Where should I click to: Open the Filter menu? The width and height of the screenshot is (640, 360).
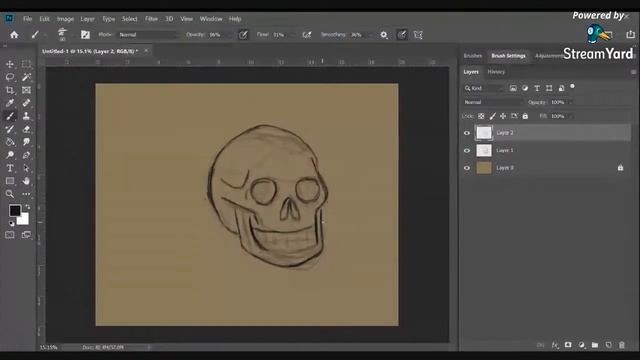coord(151,19)
